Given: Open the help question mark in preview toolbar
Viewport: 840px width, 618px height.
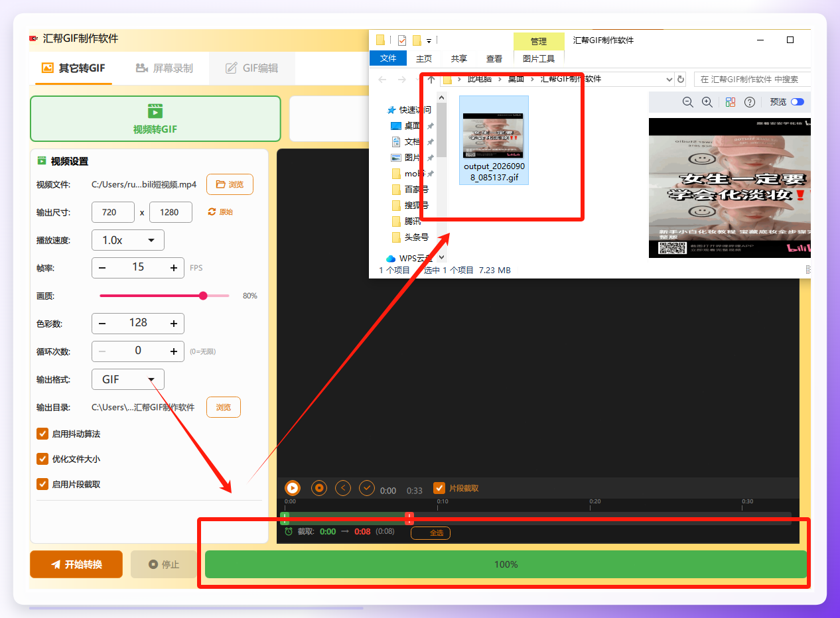Looking at the screenshot, I should pos(750,102).
